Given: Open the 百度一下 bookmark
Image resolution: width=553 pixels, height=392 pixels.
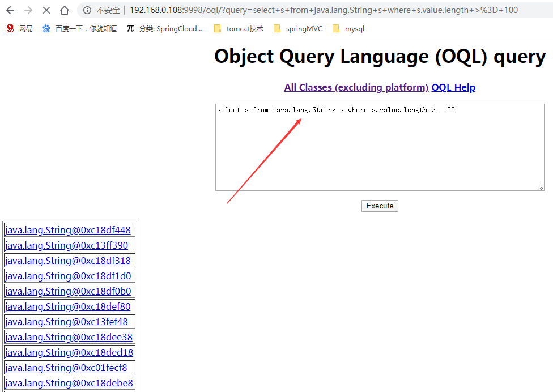Looking at the screenshot, I should [x=79, y=28].
